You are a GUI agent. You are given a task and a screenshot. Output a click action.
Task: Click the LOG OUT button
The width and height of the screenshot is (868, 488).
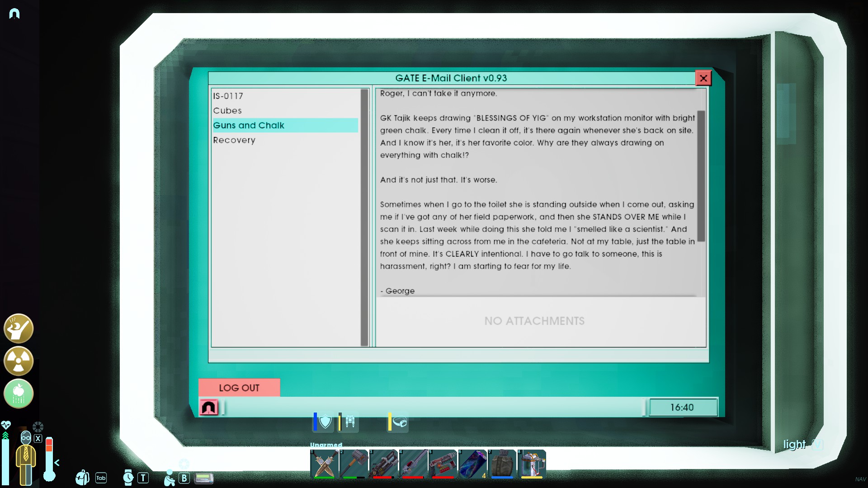pyautogui.click(x=239, y=388)
